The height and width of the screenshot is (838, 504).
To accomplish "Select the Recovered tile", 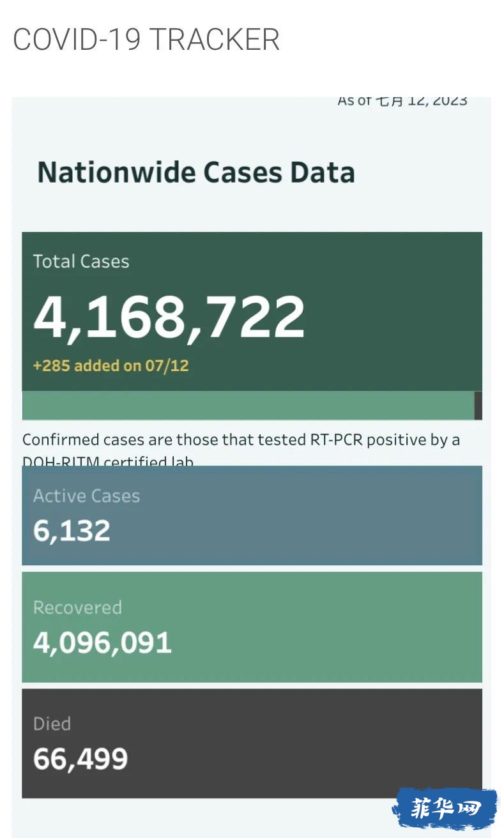I will [252, 627].
